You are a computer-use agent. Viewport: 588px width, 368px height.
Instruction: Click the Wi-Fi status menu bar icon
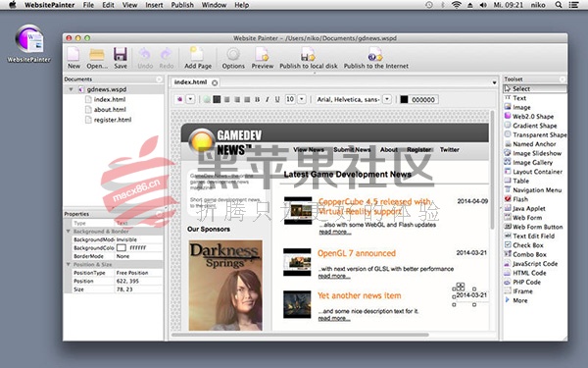click(457, 5)
